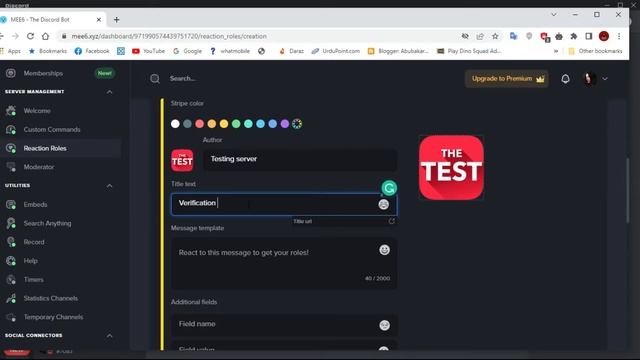Open emoji picker in Message template
Screen dimensions: 640x360
(384, 250)
